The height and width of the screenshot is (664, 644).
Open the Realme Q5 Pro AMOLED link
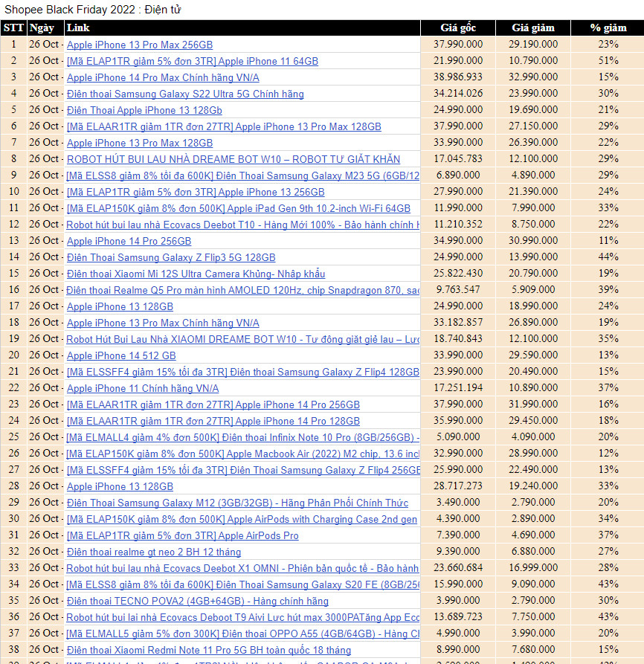pos(242,290)
